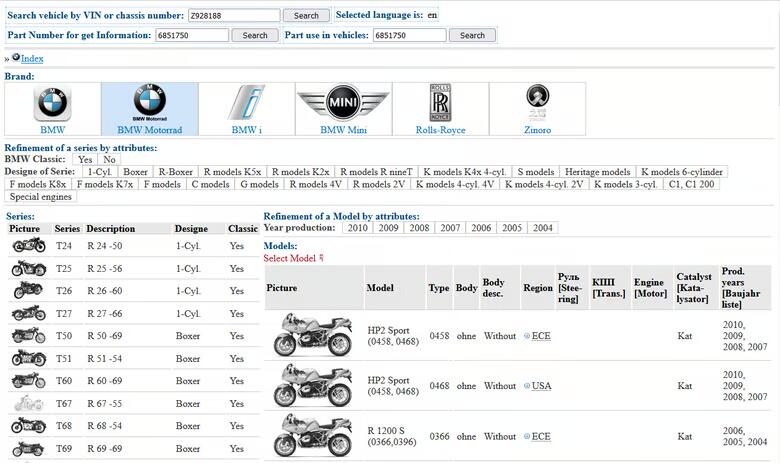Focus the Part use in vehicles field

point(409,35)
